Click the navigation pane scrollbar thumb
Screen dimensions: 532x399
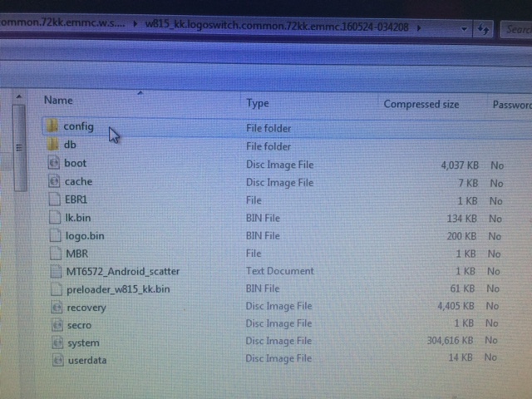(x=19, y=148)
